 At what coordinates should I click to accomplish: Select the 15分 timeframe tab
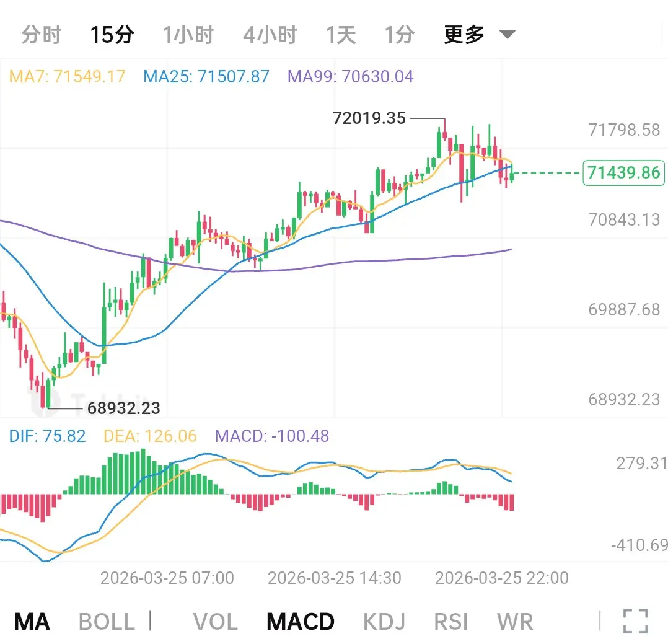(x=112, y=35)
